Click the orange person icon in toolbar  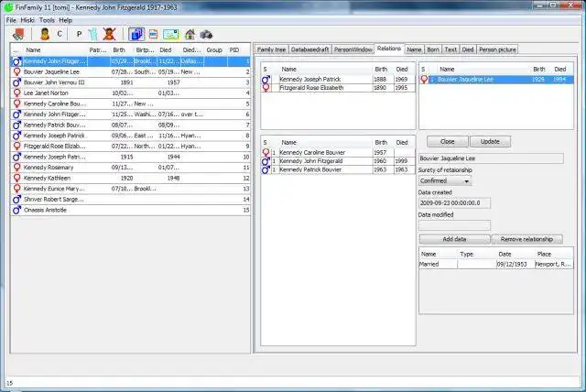coord(45,35)
